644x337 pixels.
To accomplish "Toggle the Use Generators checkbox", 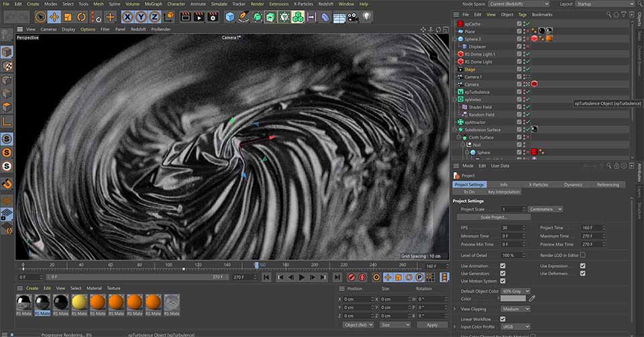I will 502,273.
